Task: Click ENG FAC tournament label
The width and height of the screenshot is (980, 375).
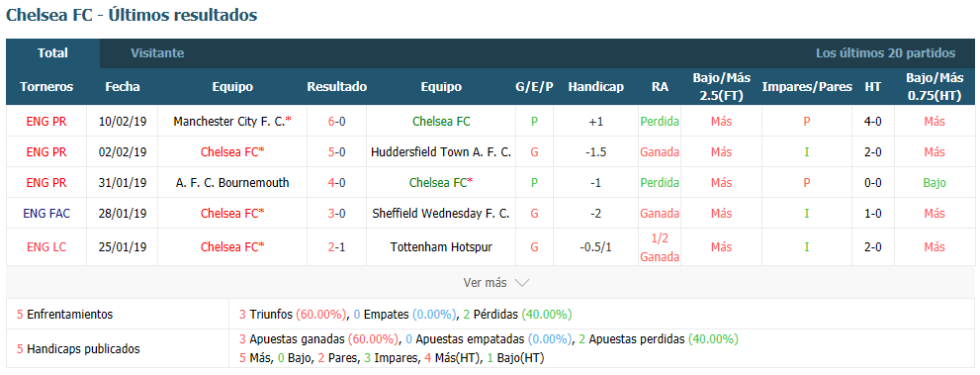Action: click(46, 213)
